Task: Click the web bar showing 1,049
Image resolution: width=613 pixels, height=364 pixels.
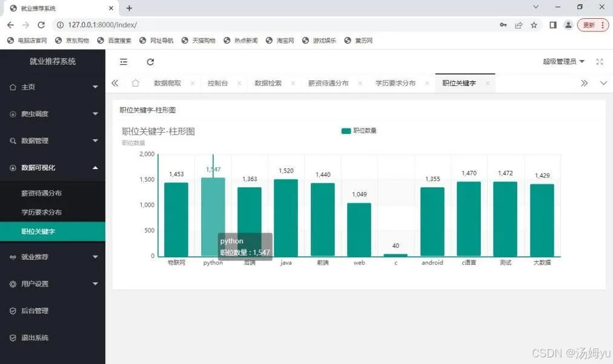Action: [x=359, y=230]
